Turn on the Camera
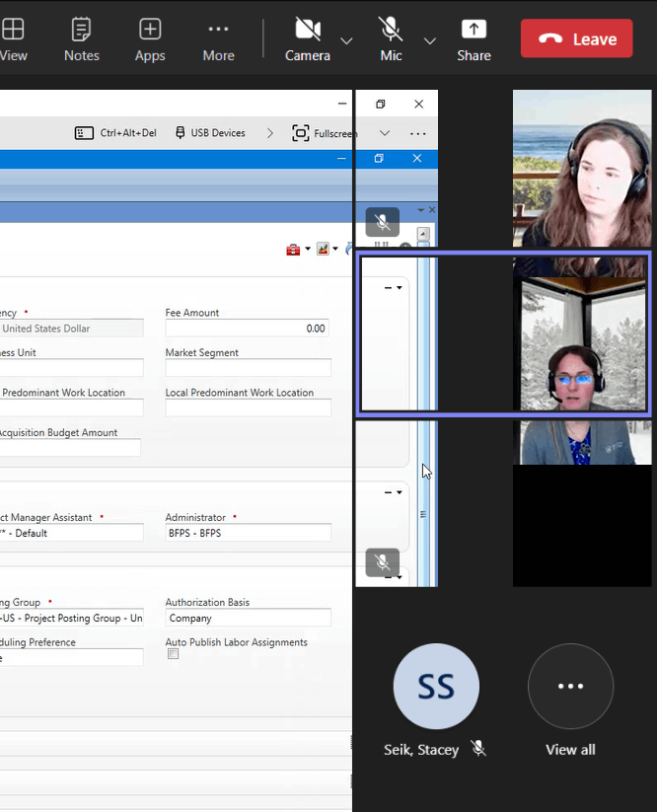Image resolution: width=657 pixels, height=812 pixels. pos(308,39)
